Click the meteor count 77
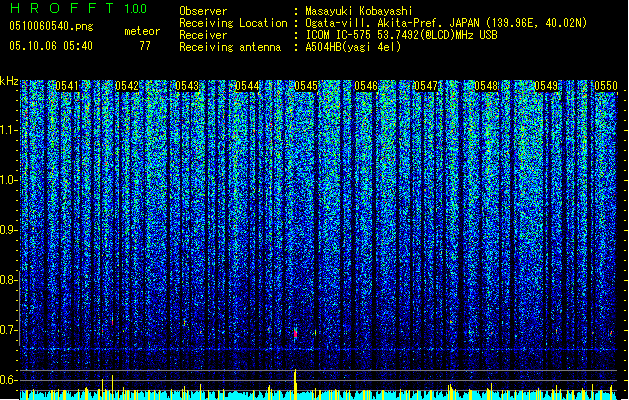The height and width of the screenshot is (400, 629). tap(145, 46)
